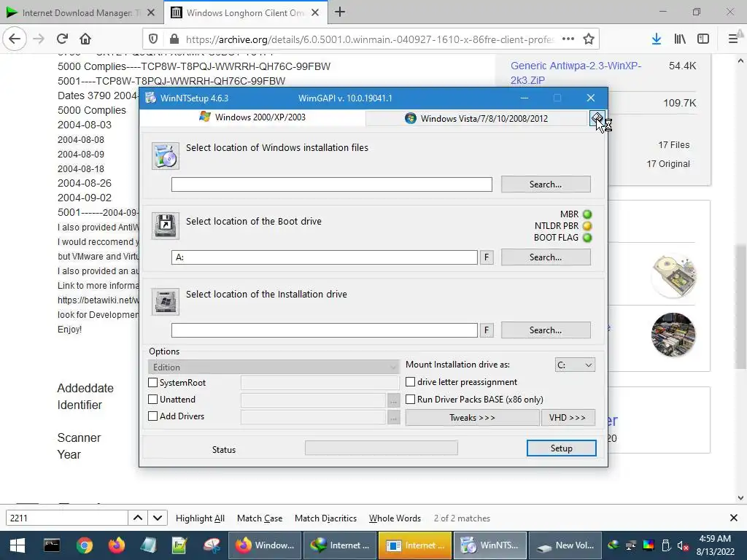Enable the Unattend checkbox
The image size is (747, 560).
tap(153, 399)
